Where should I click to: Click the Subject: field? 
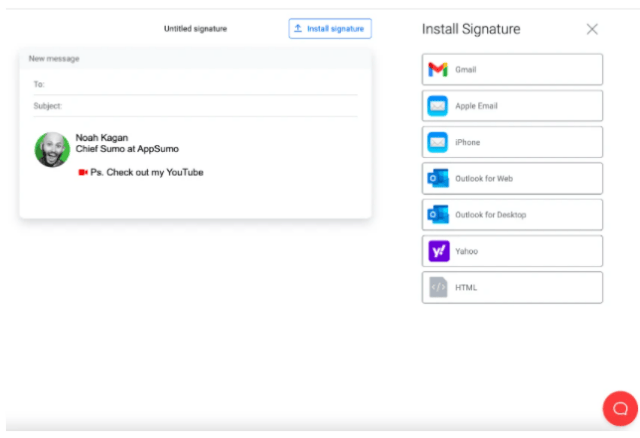196,106
